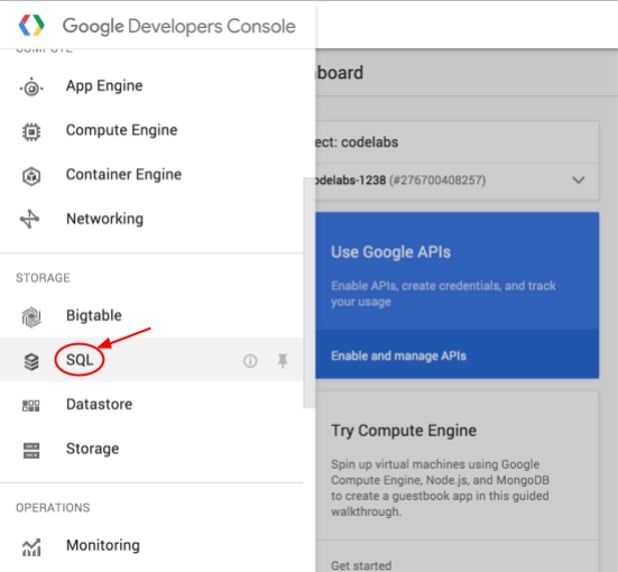Click the Datastore grid icon

31,405
